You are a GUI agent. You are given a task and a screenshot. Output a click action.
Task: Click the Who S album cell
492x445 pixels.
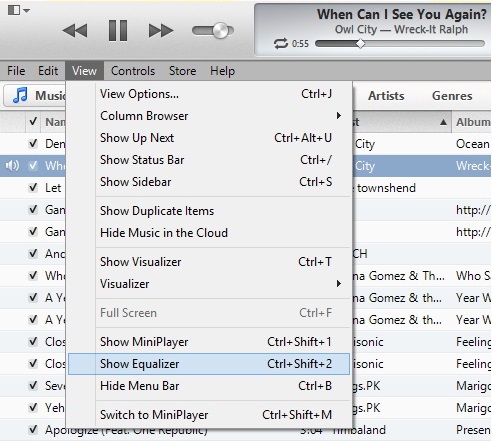pyautogui.click(x=473, y=276)
